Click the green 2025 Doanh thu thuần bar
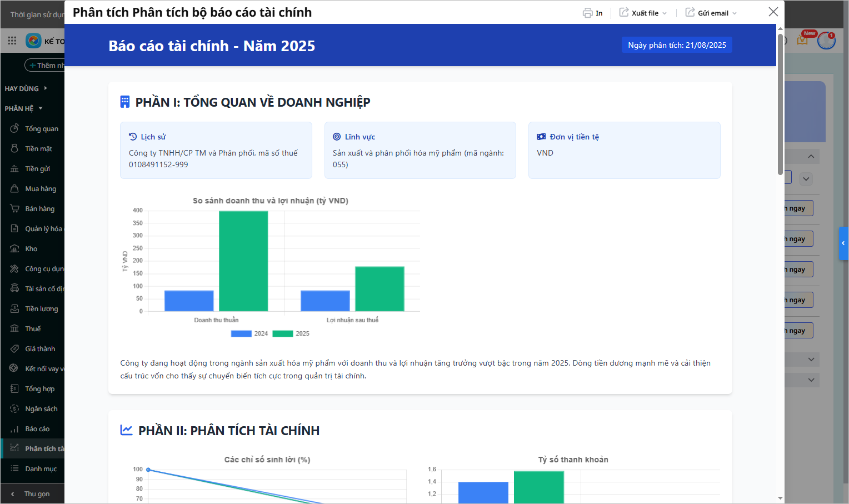 (243, 261)
